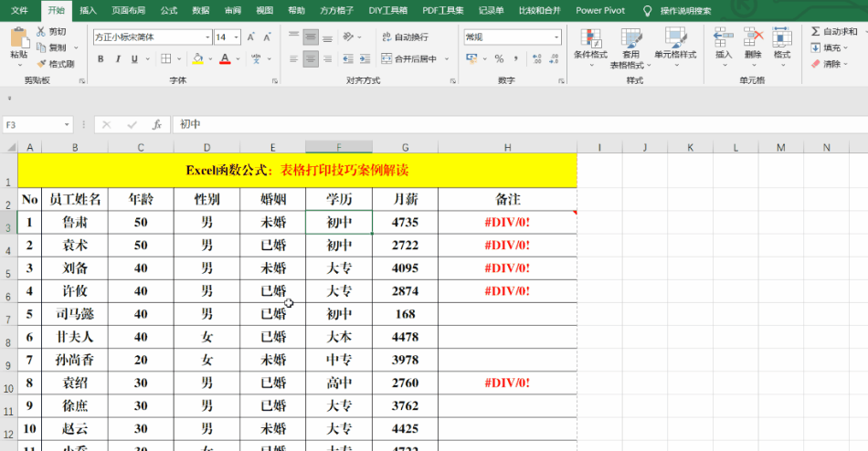Open the font name combo box
Image resolution: width=868 pixels, height=451 pixels.
tap(153, 37)
